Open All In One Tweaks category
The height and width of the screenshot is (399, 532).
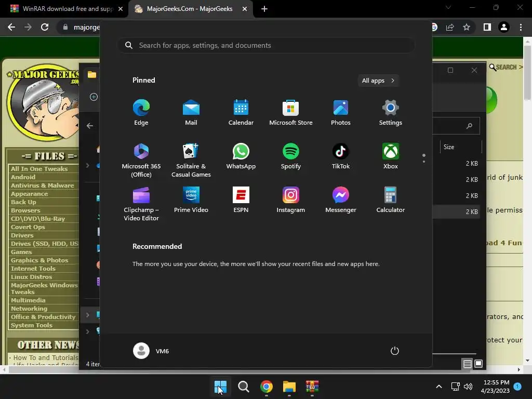click(39, 169)
